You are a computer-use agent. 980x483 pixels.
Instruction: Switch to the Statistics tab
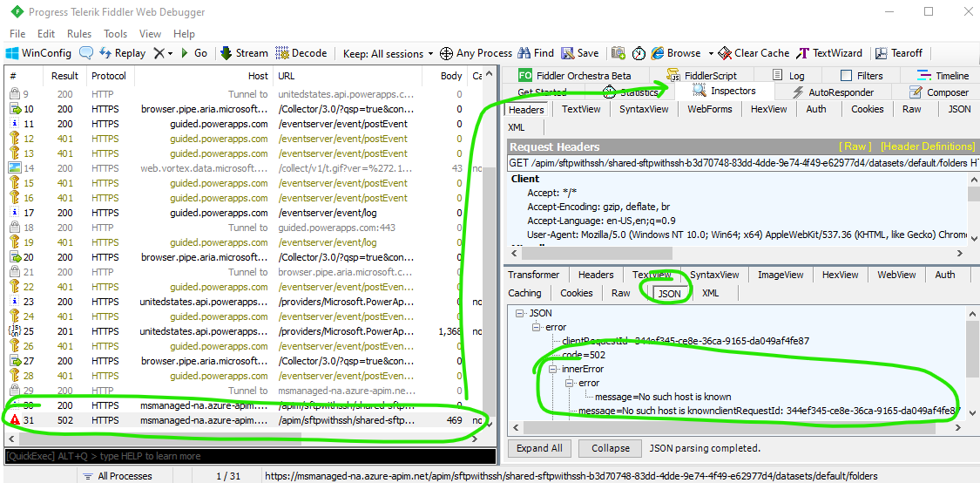(631, 92)
